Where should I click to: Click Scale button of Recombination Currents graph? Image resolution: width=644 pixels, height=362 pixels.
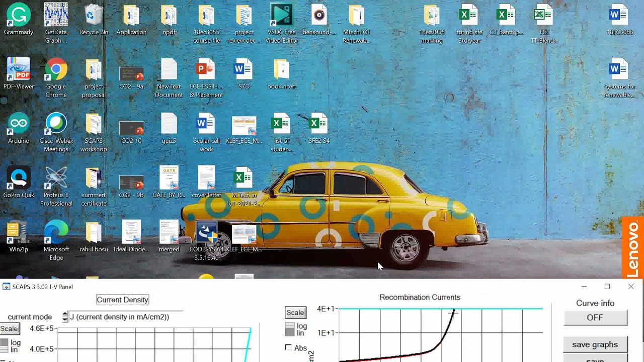coord(295,313)
